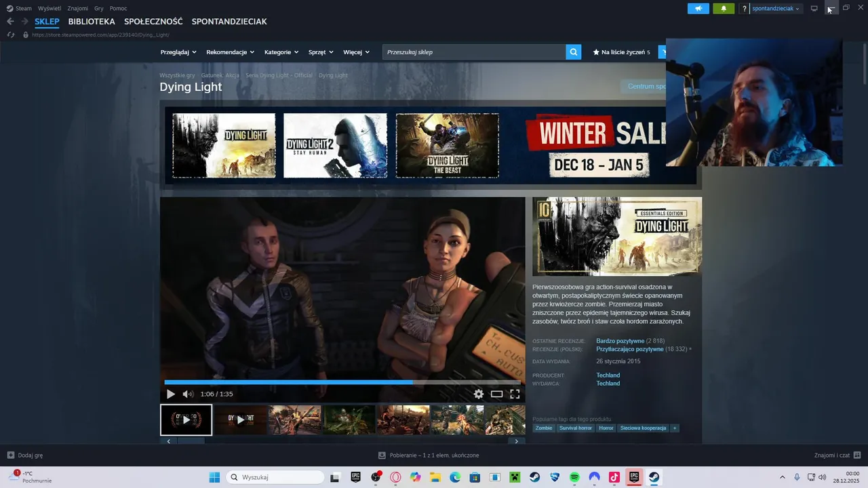Click in the Przeszukaj sklep search field
Viewport: 868px width, 488px height.
(474, 52)
